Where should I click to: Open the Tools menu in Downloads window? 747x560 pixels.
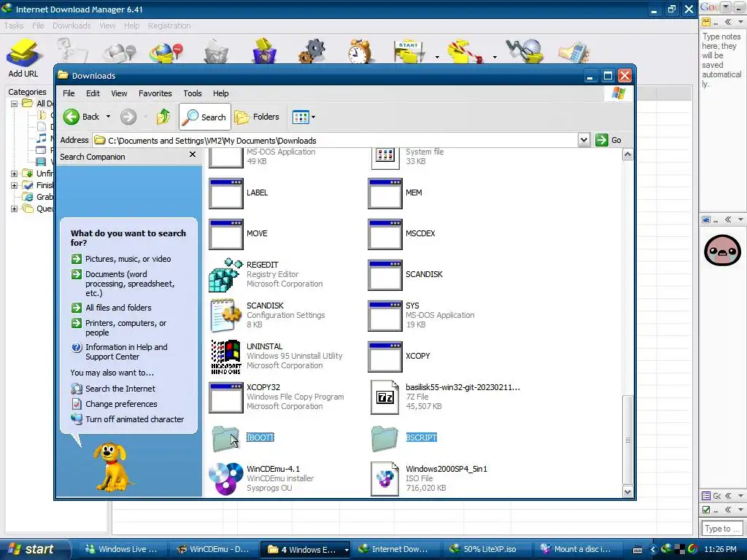pos(193,93)
